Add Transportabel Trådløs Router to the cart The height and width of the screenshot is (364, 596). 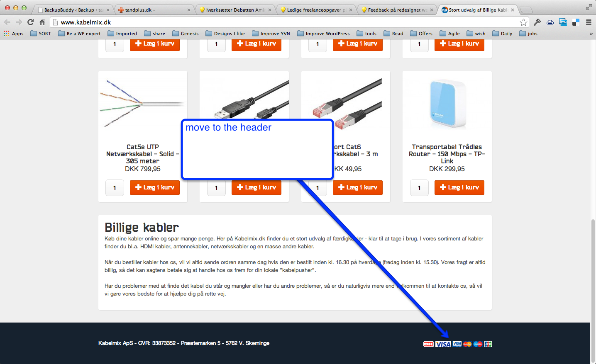point(459,187)
